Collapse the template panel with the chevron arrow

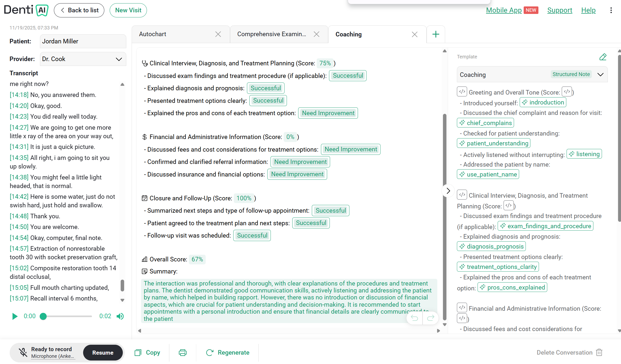[x=448, y=191]
